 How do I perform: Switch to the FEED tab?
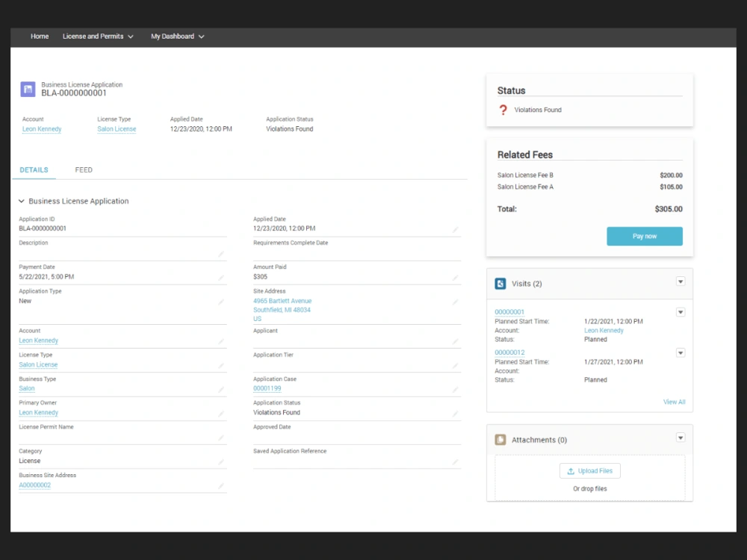[x=84, y=170]
